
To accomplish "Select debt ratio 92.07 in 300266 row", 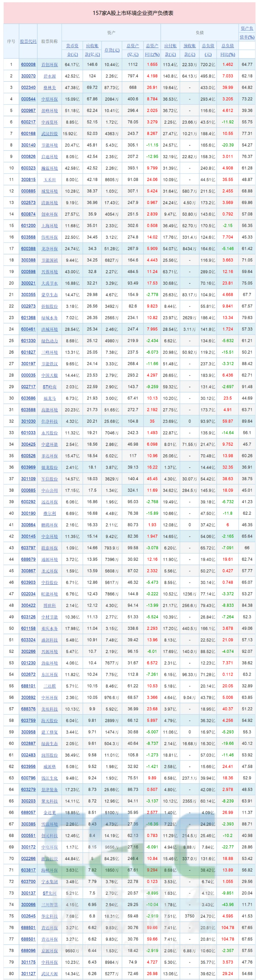I will coord(247,651).
